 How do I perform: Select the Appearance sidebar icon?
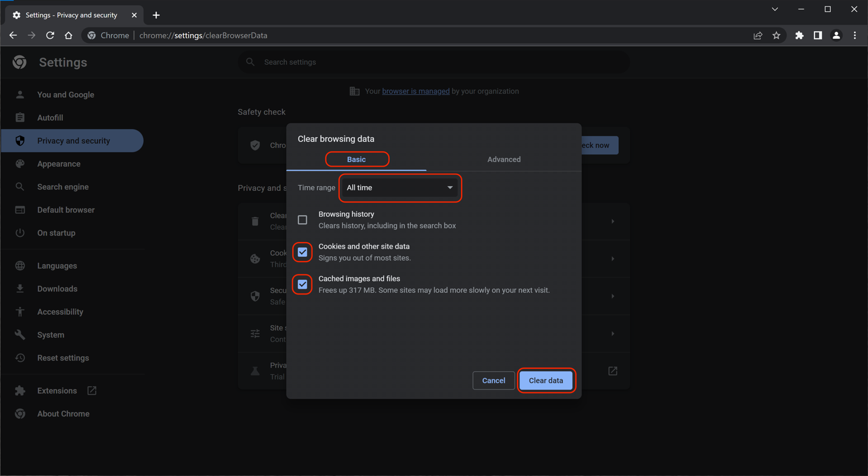click(59, 164)
